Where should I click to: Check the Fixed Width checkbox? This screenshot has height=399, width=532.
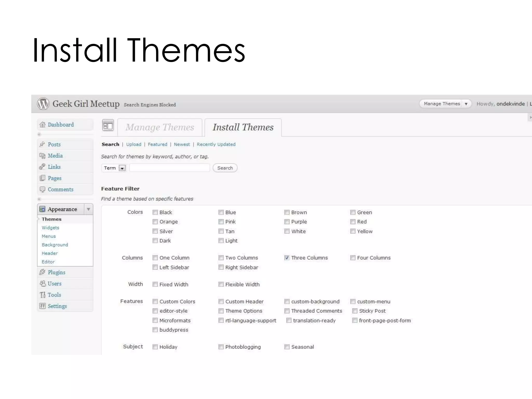pyautogui.click(x=155, y=284)
